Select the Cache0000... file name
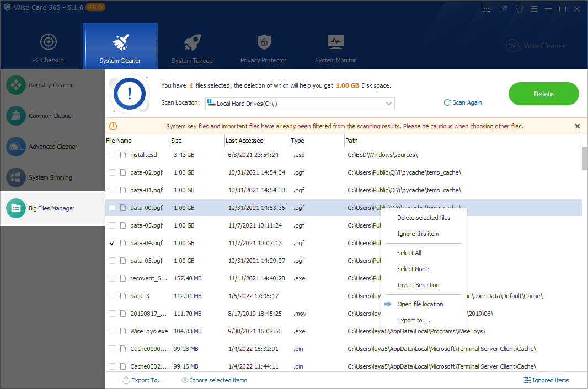Image resolution: width=588 pixels, height=389 pixels. pyautogui.click(x=149, y=349)
